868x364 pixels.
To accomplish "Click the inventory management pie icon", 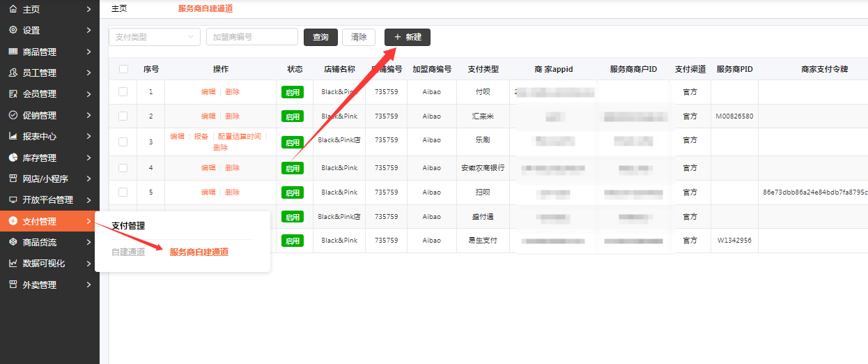I will 13,158.
